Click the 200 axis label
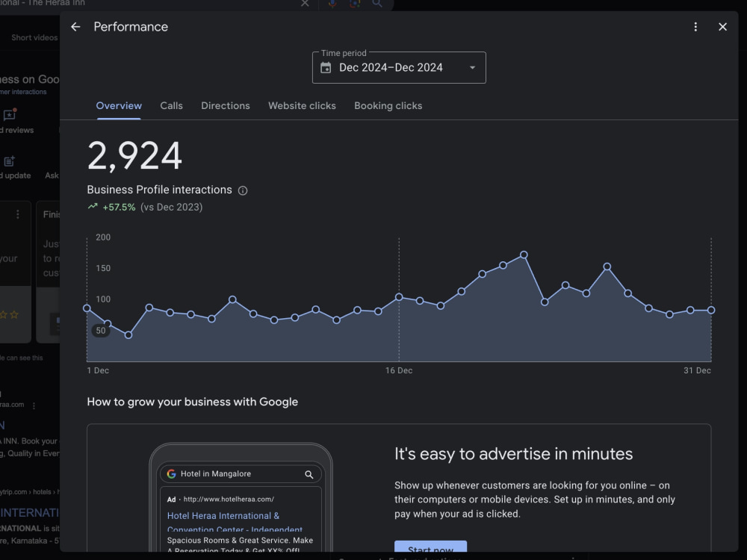The image size is (747, 560). pos(103,237)
